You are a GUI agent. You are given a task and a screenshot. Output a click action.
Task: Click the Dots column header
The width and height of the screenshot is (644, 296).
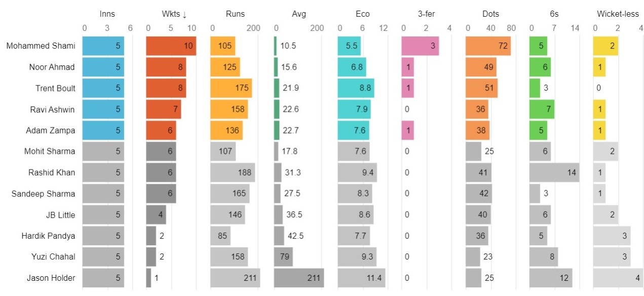490,14
